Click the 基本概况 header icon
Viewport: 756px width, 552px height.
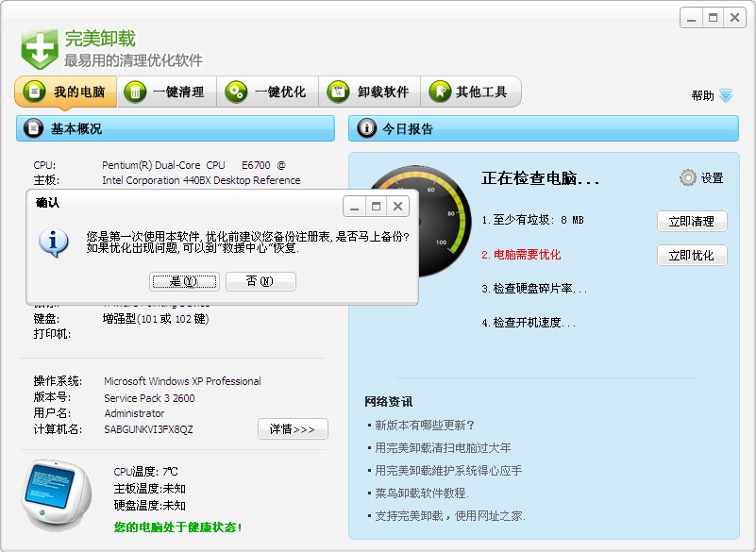tap(33, 128)
